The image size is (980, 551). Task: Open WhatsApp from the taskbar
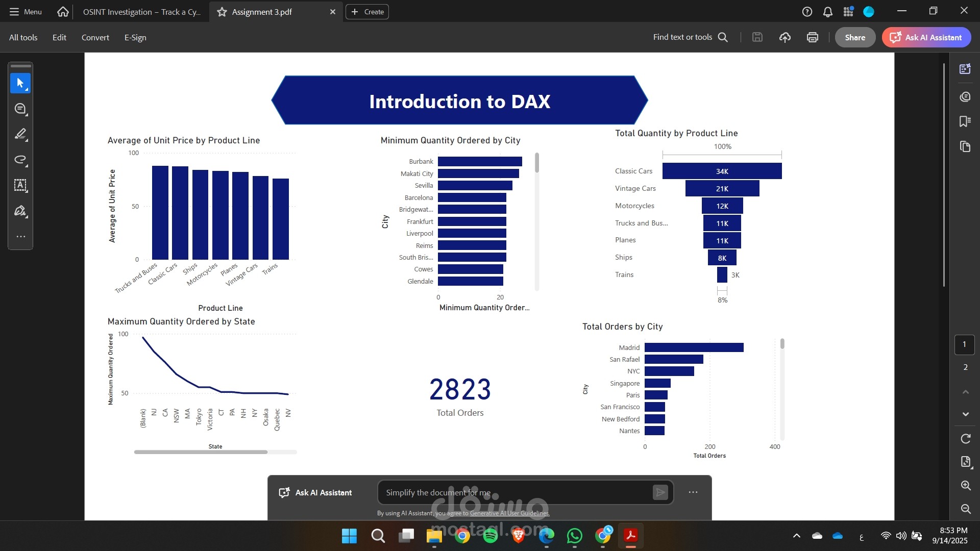(x=574, y=536)
